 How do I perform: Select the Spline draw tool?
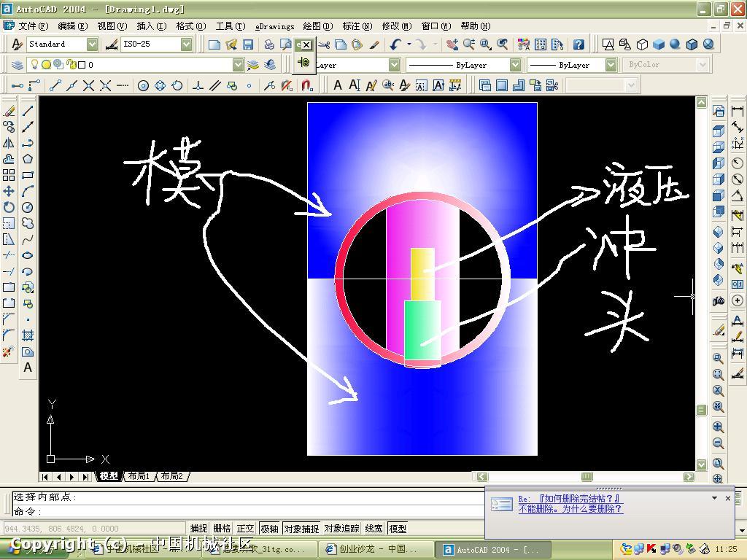tap(28, 239)
